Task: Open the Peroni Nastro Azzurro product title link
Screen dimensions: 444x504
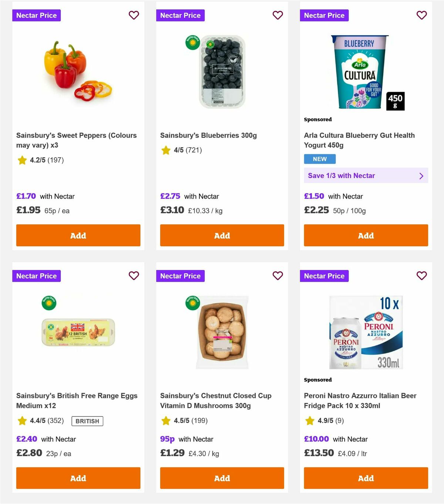Action: coord(360,400)
